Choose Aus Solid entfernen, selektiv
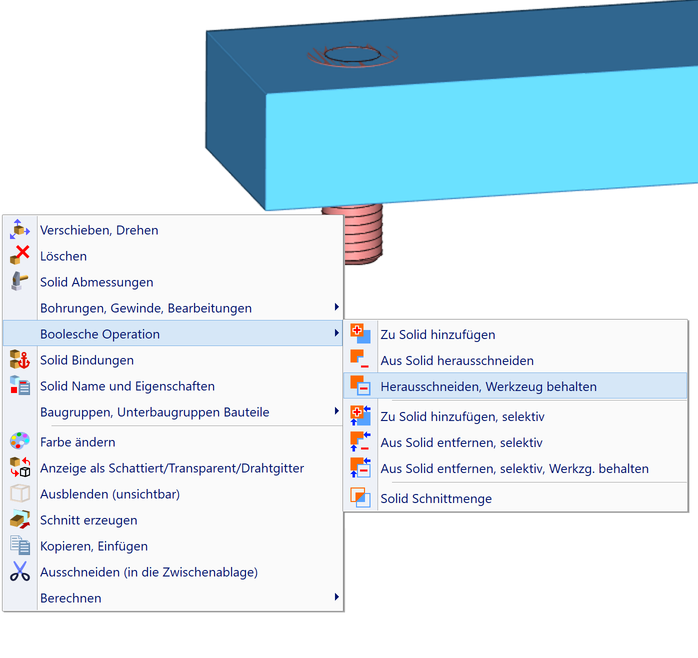Image resolution: width=698 pixels, height=658 pixels. pyautogui.click(x=461, y=442)
